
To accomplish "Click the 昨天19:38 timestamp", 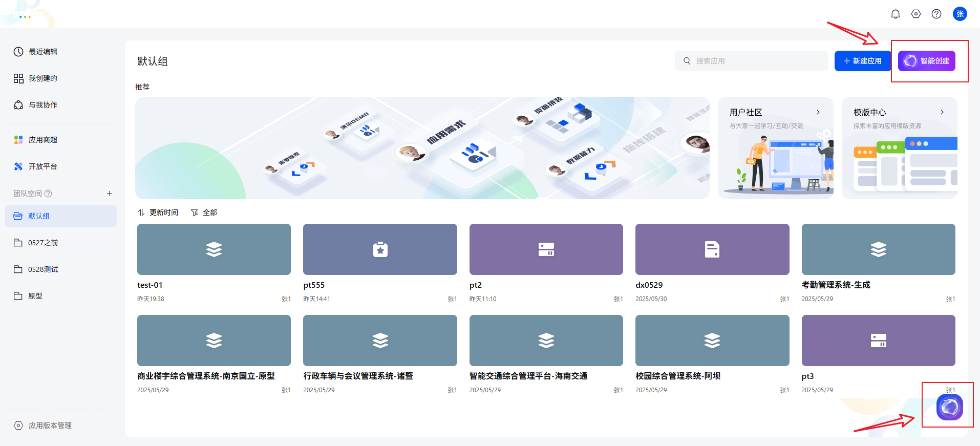I will tap(151, 299).
